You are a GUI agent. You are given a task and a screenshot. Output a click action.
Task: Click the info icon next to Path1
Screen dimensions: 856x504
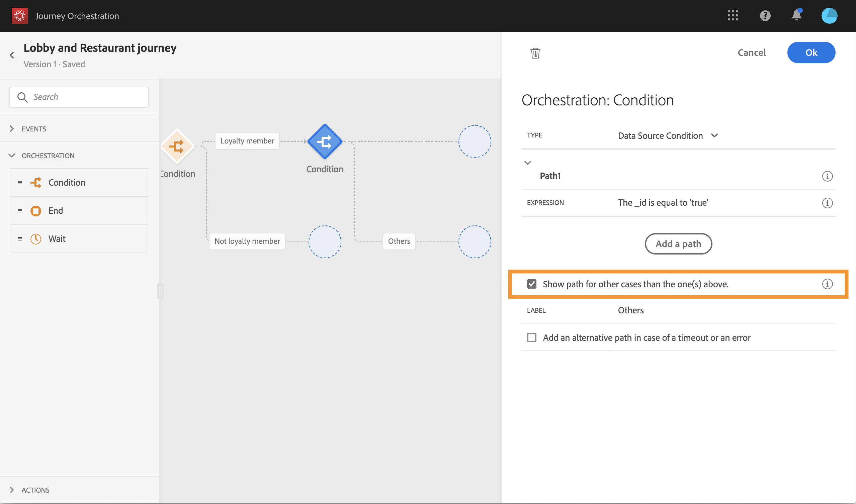coord(827,176)
